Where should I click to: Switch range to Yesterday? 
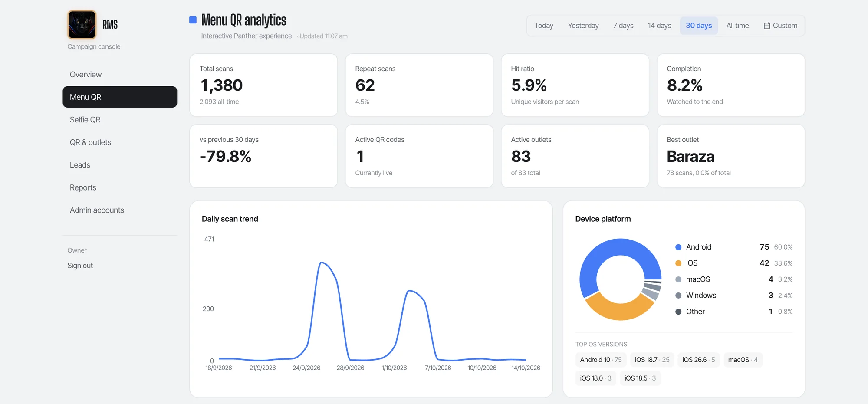pos(583,26)
